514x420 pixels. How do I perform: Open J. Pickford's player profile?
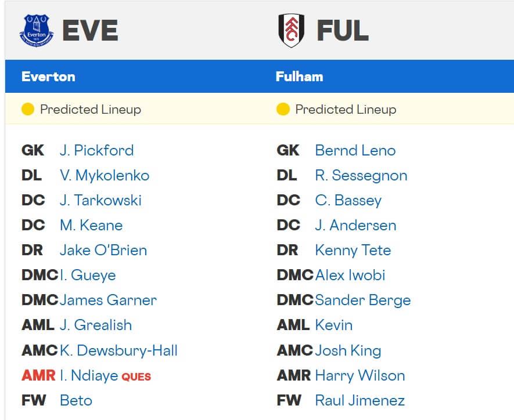point(97,150)
